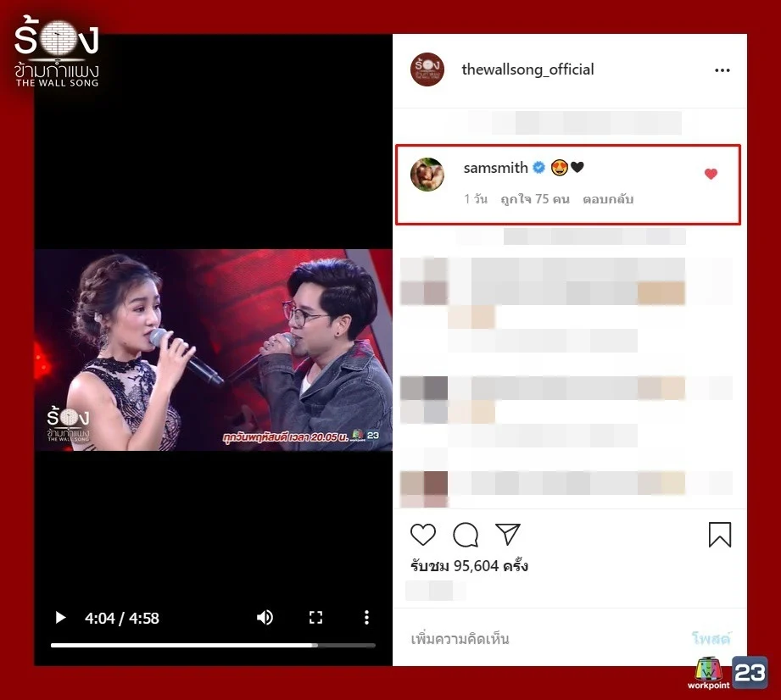This screenshot has height=700, width=781.
Task: View likes on comment via ถูกใจ 75 คน
Action: [x=534, y=199]
